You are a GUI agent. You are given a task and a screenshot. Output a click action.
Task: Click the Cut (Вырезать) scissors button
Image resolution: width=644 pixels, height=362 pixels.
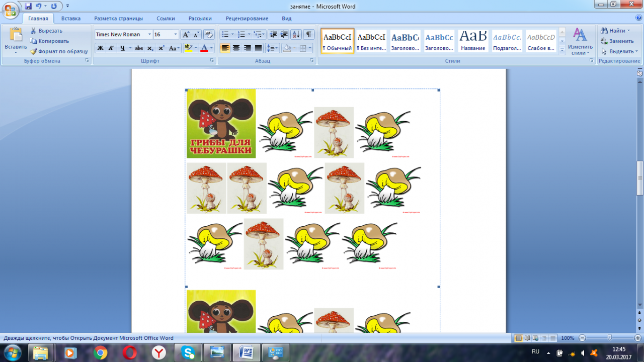pyautogui.click(x=45, y=31)
